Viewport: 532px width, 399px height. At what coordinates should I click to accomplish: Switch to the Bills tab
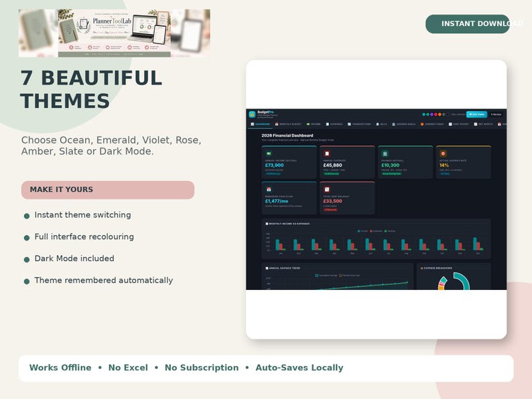pyautogui.click(x=381, y=124)
